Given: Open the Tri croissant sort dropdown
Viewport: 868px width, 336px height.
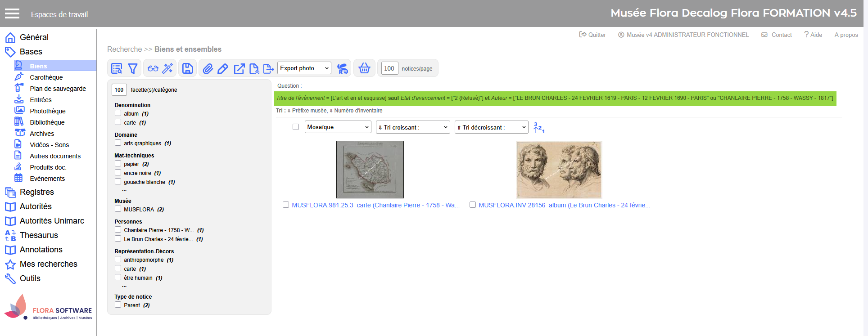Looking at the screenshot, I should (x=413, y=127).
